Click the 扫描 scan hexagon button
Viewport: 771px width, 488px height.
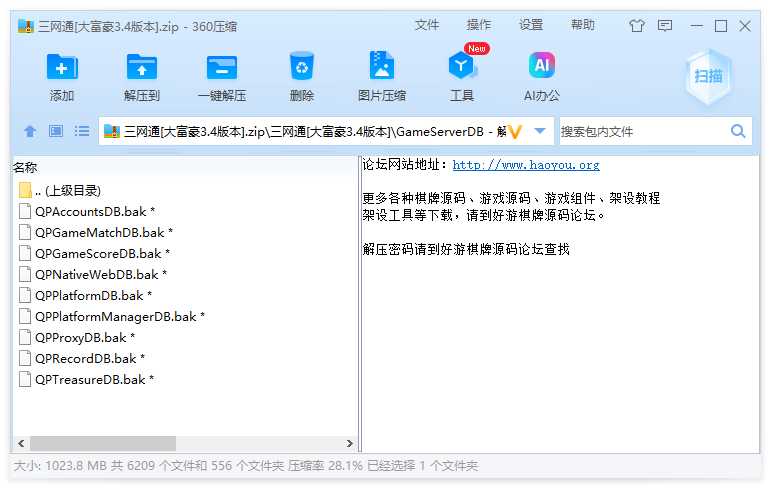pyautogui.click(x=708, y=76)
